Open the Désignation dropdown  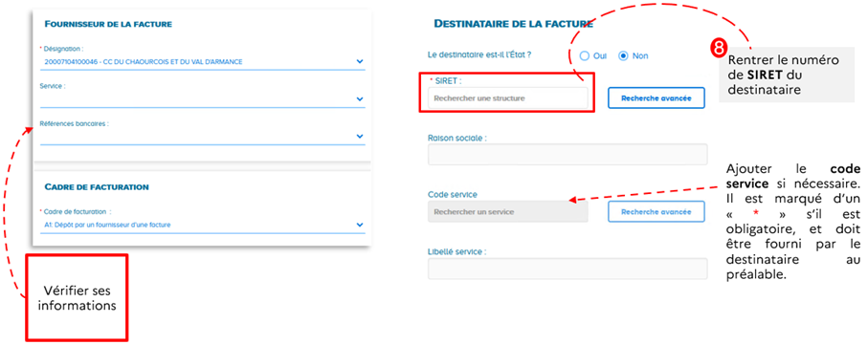click(x=202, y=62)
